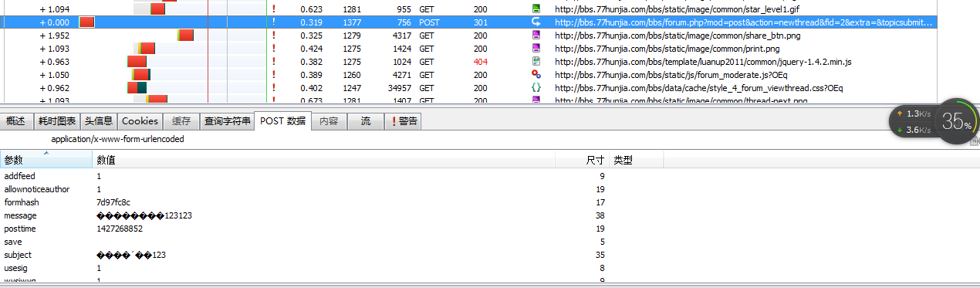Sort by the 尺寸 column header
This screenshot has height=288, width=980.
tap(583, 161)
